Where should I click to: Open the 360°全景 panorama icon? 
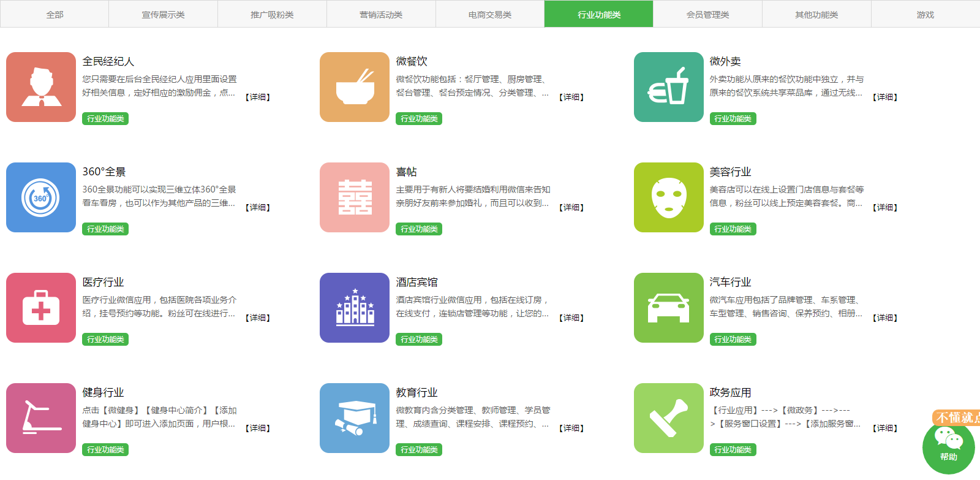coord(41,197)
